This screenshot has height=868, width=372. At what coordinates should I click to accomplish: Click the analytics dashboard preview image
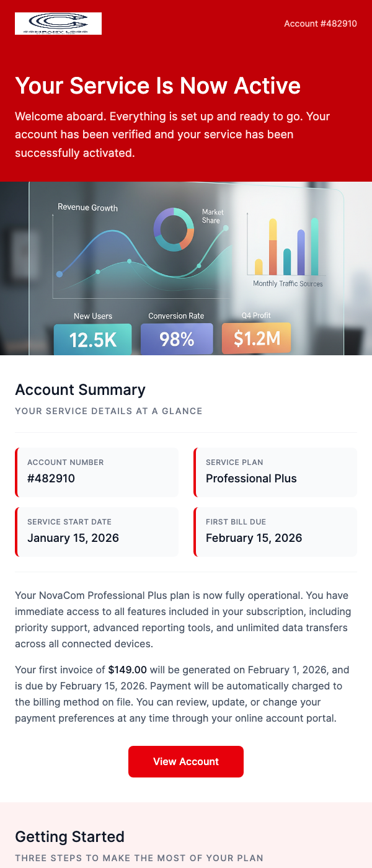coord(186,268)
